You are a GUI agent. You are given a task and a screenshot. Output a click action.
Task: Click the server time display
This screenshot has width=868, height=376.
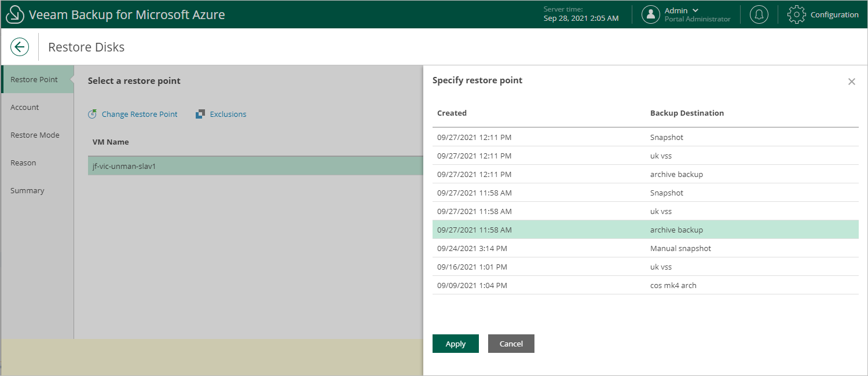[x=581, y=14]
